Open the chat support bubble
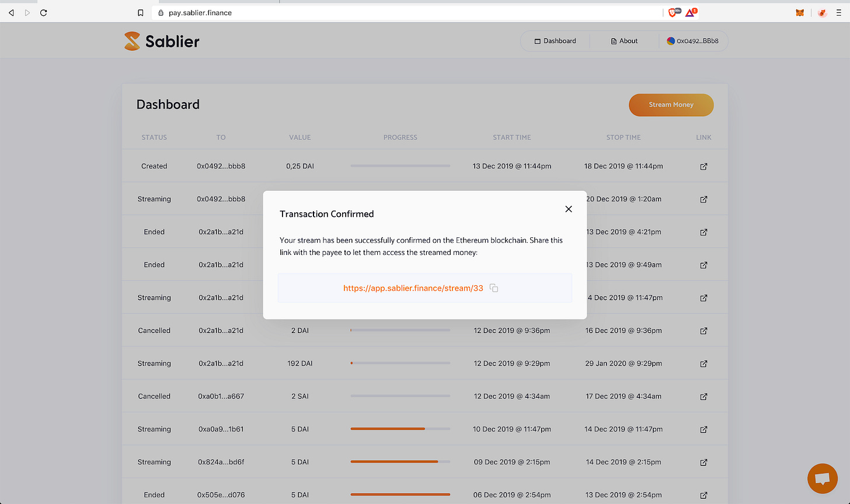 [x=823, y=478]
